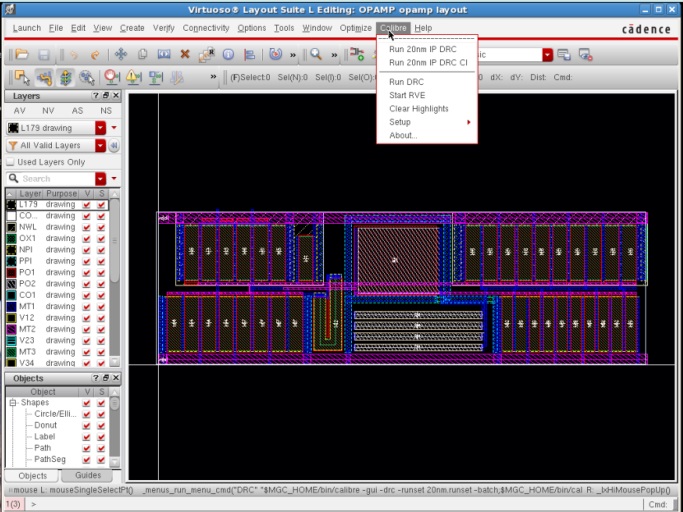Select the Stretch tool icon
This screenshot has width=683, height=512.
(164, 54)
